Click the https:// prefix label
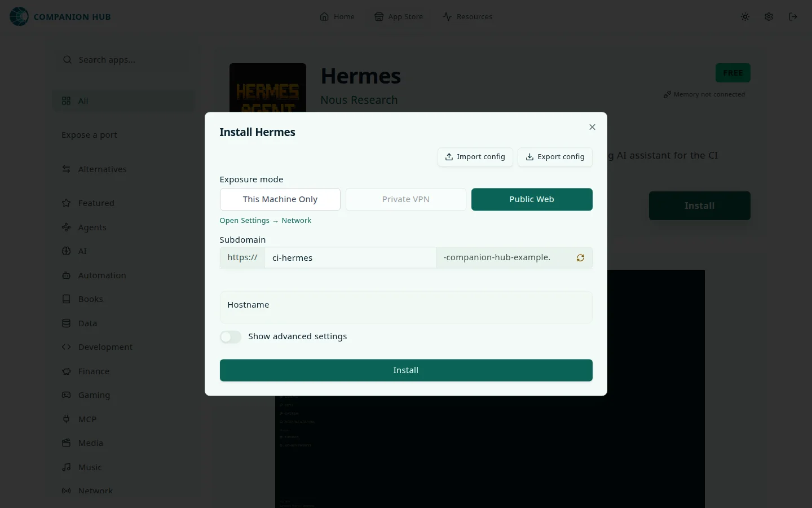Viewport: 812px width, 508px height. pyautogui.click(x=242, y=257)
